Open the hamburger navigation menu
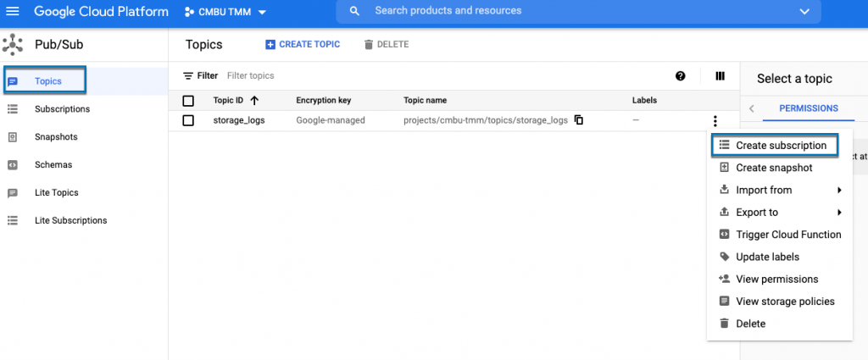Screen dimensions: 868x360 click(13, 12)
